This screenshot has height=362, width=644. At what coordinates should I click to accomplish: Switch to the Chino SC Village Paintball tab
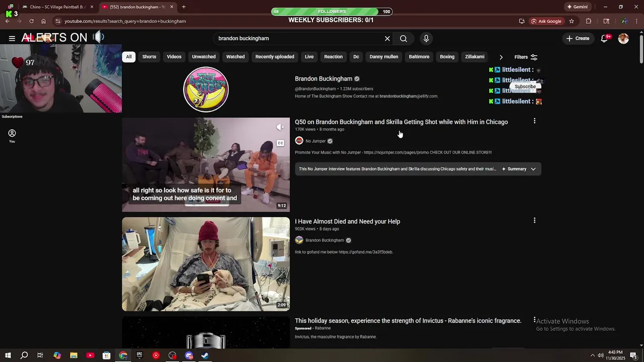[x=58, y=7]
